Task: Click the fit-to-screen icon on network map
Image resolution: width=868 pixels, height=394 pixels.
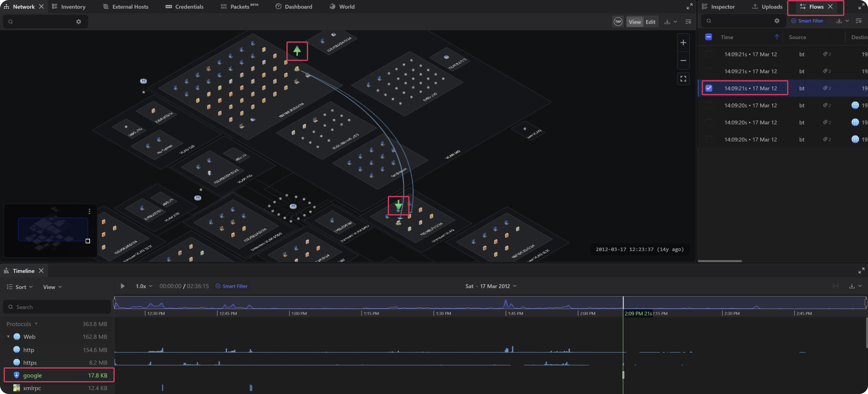Action: [x=683, y=79]
